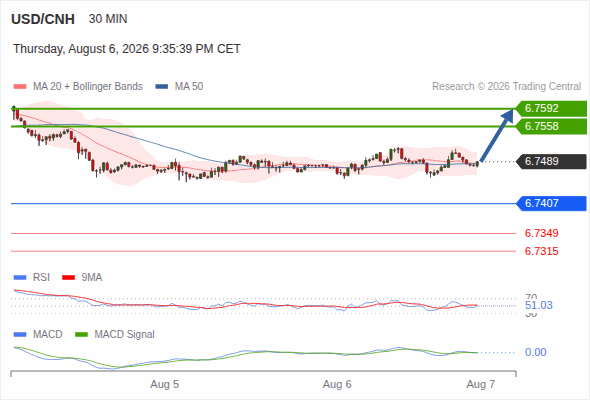Open the Research © 2026 Trading Central link

[506, 87]
